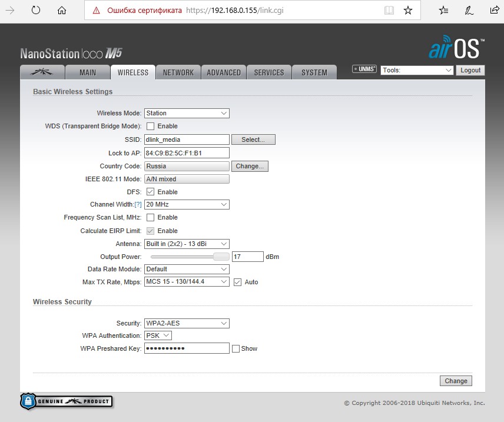Click the Genuine Product badge
504x422 pixels.
[67, 401]
